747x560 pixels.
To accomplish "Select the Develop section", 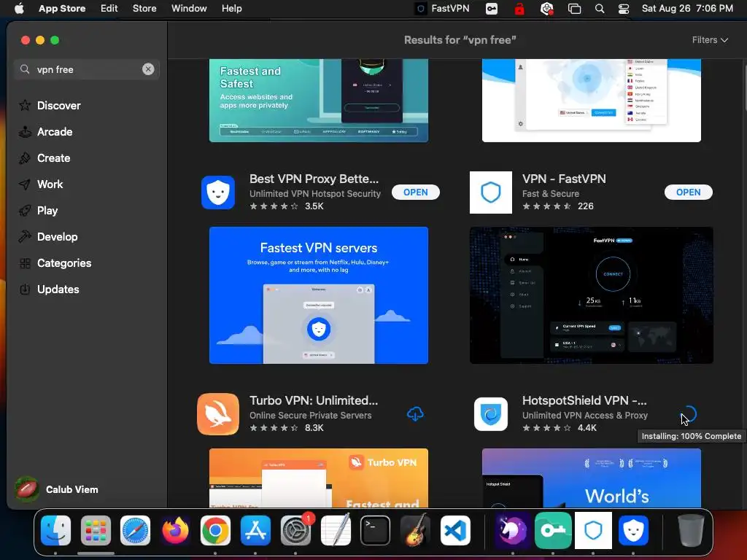I will (x=48, y=236).
